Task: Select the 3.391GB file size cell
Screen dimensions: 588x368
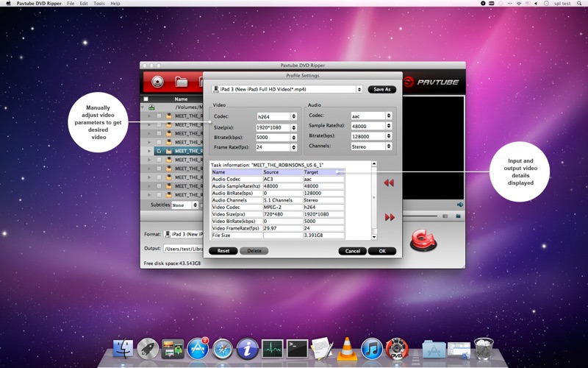Action: pyautogui.click(x=323, y=236)
